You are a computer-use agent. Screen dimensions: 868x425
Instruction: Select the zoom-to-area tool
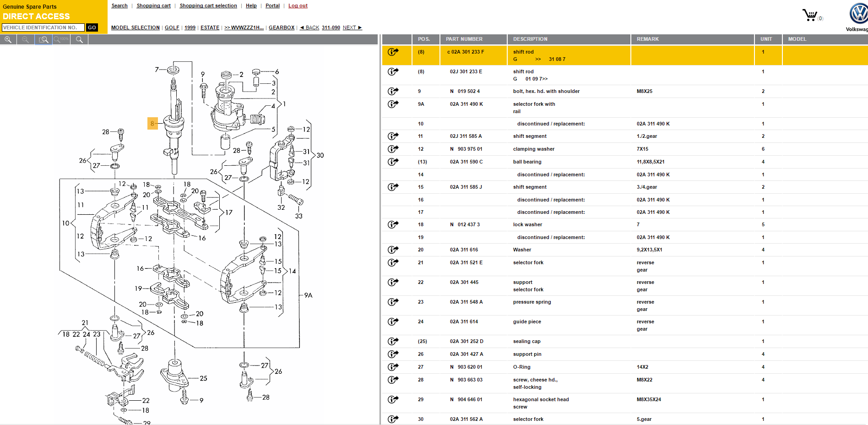point(43,40)
